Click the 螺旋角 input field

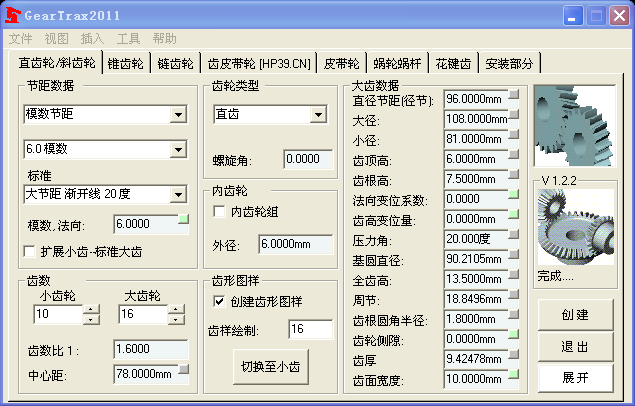click(x=308, y=159)
